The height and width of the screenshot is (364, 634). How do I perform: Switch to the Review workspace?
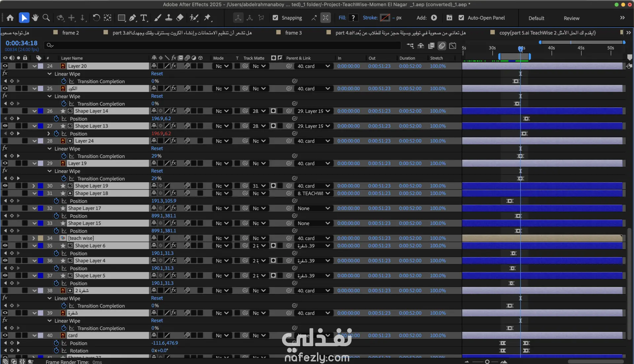point(571,18)
